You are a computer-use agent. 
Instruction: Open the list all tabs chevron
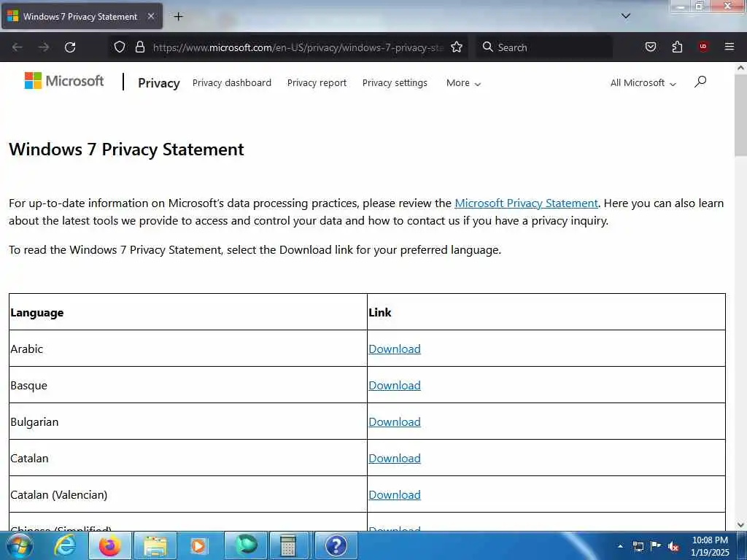click(626, 16)
